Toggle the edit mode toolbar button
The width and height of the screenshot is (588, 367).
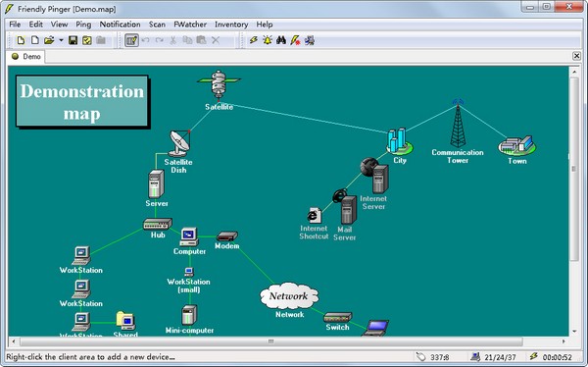[x=131, y=40]
